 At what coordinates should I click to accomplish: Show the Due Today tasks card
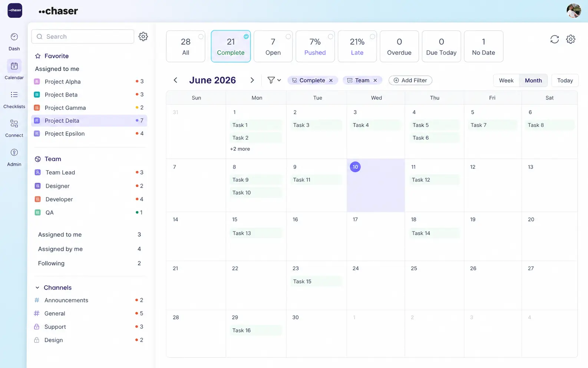(441, 46)
